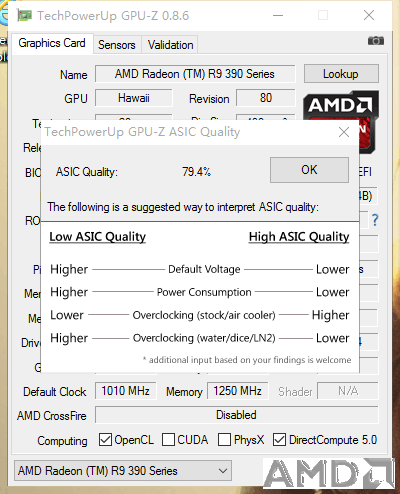Image resolution: width=400 pixels, height=494 pixels.
Task: Click the Power Consumption label
Action: (204, 292)
